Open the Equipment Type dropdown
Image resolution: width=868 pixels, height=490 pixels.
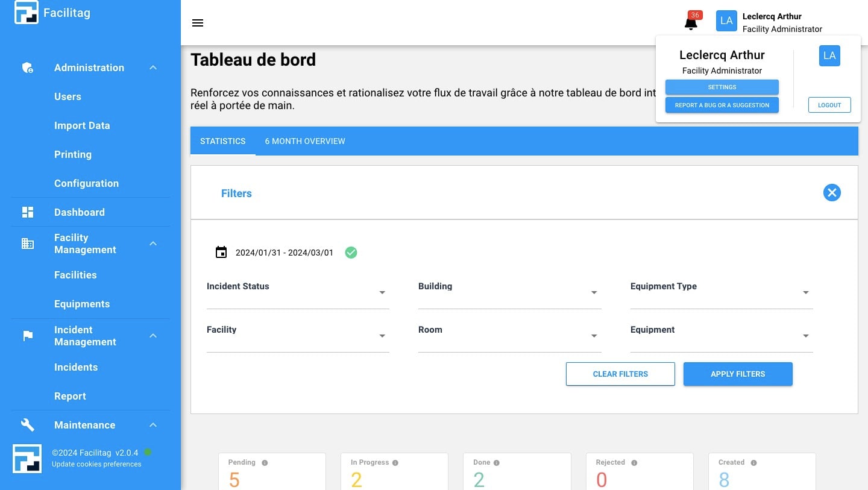coord(806,293)
